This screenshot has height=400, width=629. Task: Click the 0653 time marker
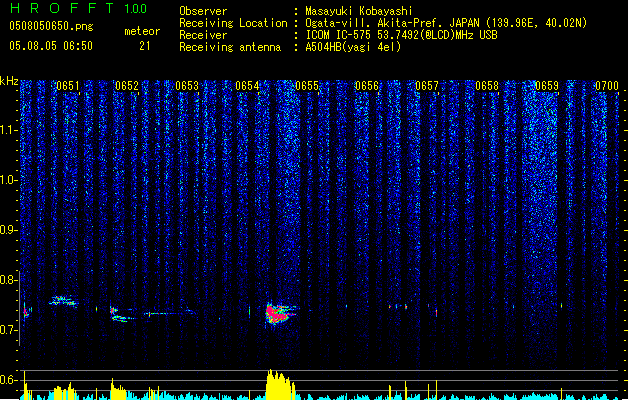pyautogui.click(x=187, y=86)
